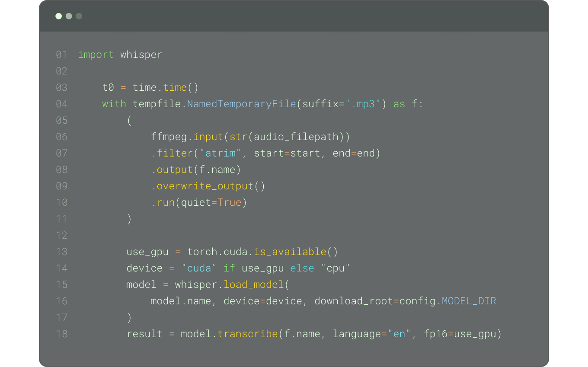Click line number 12
Viewport: 588px width, 367px height.
tap(62, 236)
